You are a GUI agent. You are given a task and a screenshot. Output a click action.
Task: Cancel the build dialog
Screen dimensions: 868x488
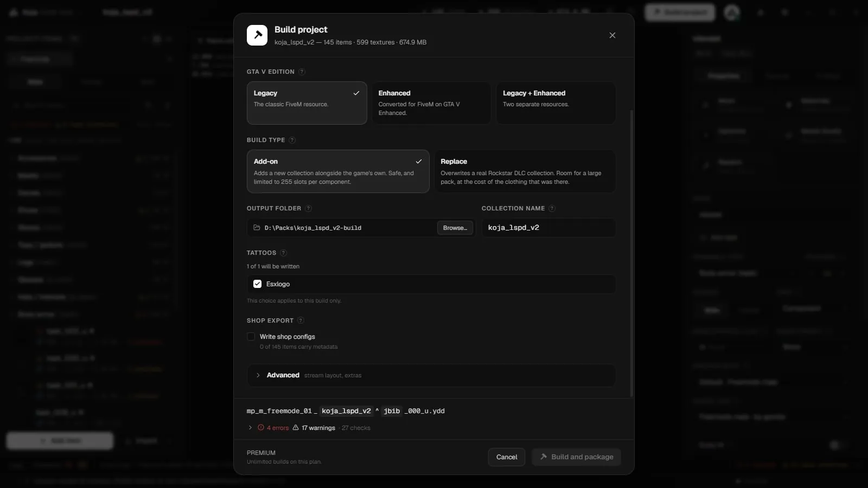[x=507, y=457]
